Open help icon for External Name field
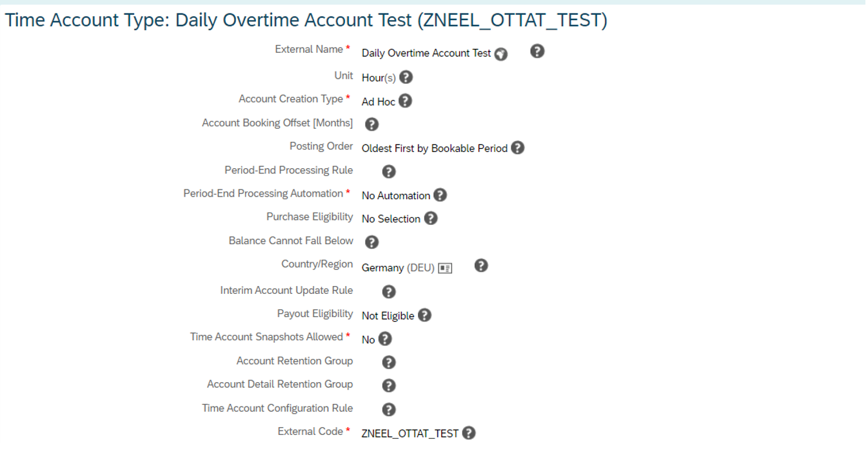 (537, 52)
